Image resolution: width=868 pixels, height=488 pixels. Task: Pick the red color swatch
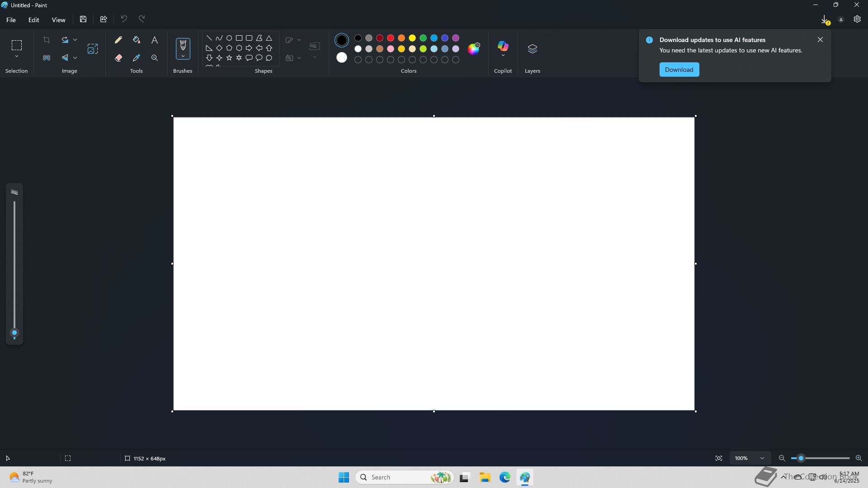click(x=391, y=38)
